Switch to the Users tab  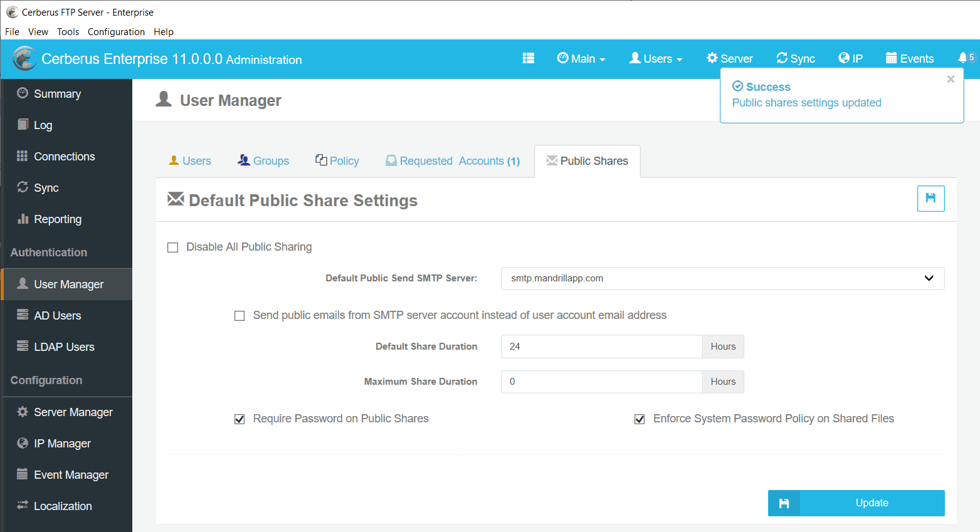190,161
